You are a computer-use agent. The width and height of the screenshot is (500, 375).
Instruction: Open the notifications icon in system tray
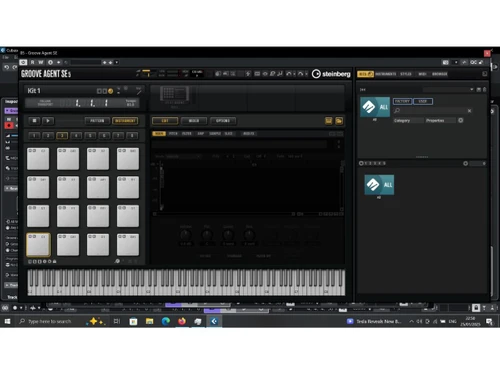point(489,321)
